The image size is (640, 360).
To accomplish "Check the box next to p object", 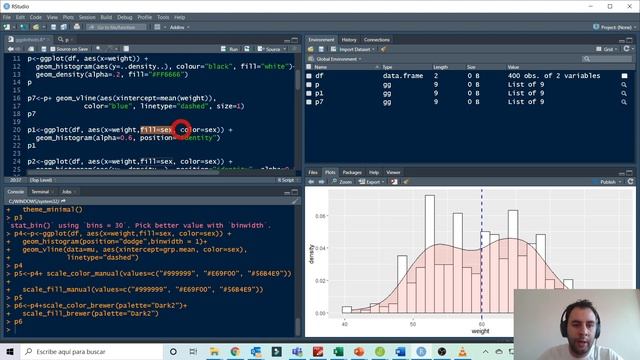I will point(309,85).
